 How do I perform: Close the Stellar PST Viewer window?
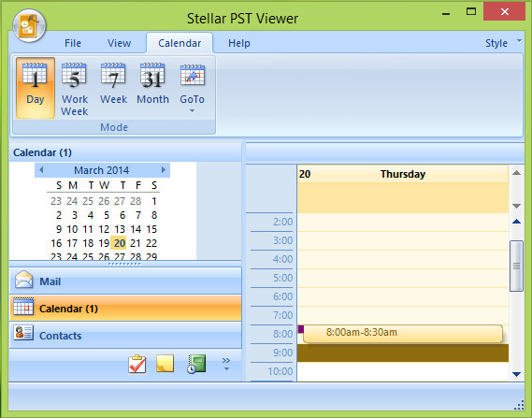505,11
